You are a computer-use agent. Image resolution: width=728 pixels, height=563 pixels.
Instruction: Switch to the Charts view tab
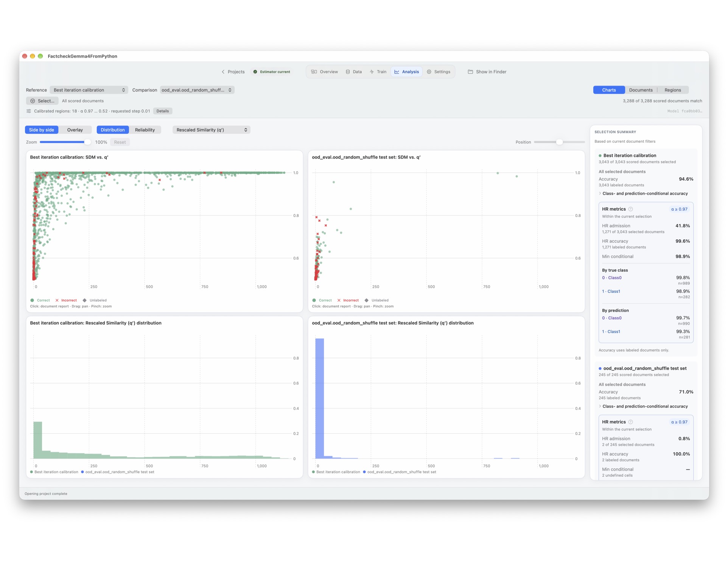tap(609, 90)
